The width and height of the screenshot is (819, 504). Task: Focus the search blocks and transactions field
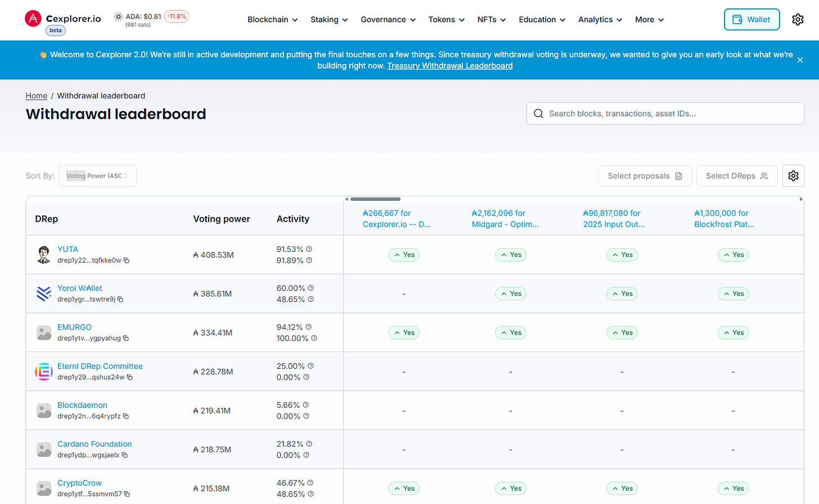click(x=665, y=114)
